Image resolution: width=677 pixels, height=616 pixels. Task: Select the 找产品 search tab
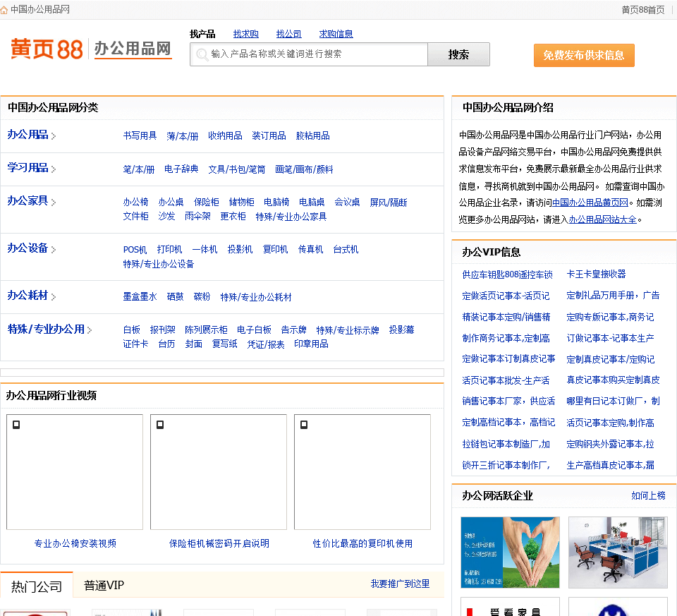click(x=202, y=34)
